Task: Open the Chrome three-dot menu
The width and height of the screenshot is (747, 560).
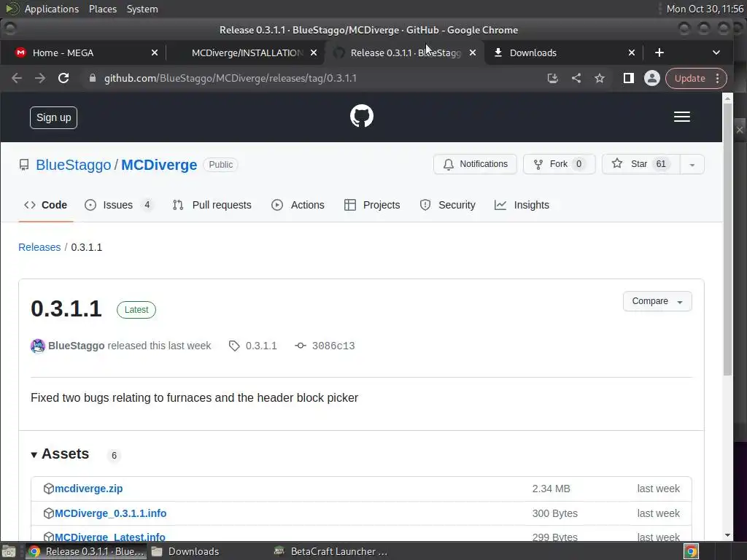Action: (718, 78)
